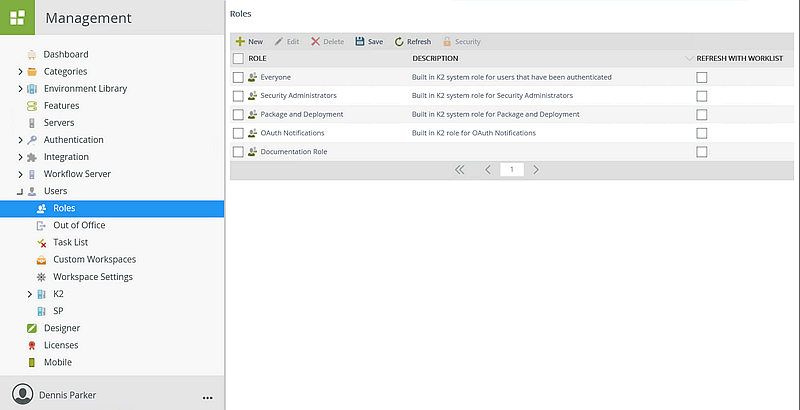Screen dimensions: 800x410
Task: Click the New role plus icon
Action: [240, 42]
